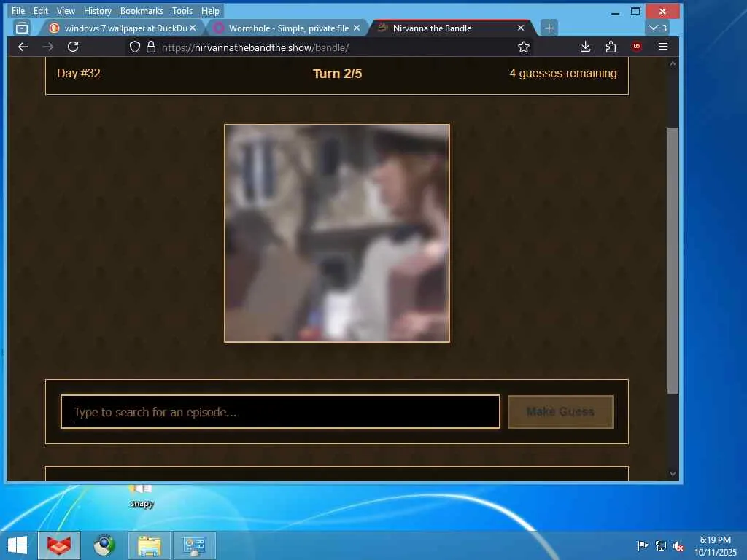Open the uBlock Origin extension icon
The width and height of the screenshot is (747, 560).
coord(636,47)
